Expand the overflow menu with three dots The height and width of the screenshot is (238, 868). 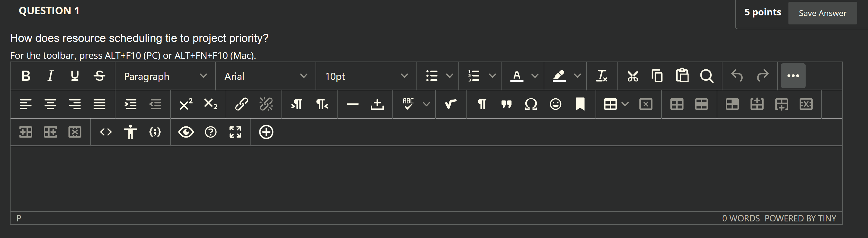[x=793, y=76]
